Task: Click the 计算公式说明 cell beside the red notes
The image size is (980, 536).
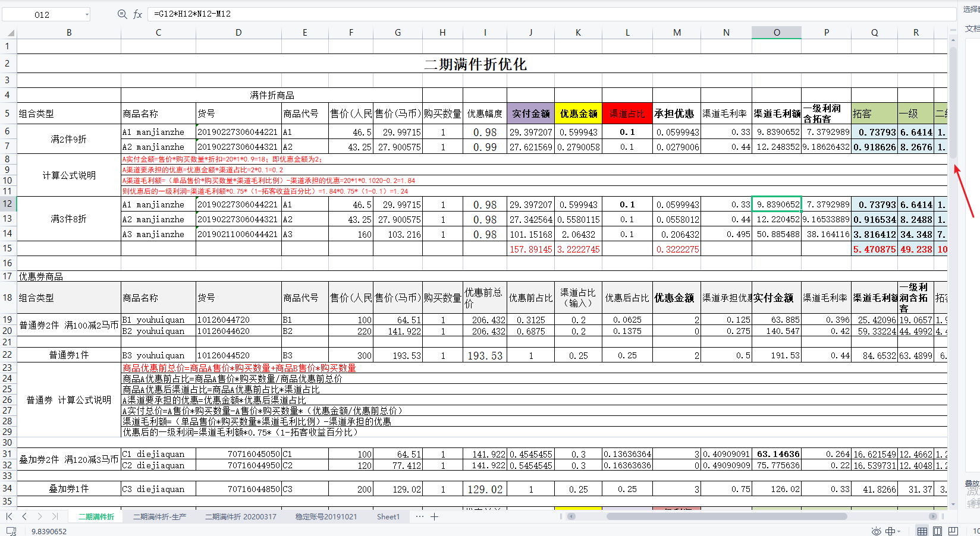Action: [69, 175]
